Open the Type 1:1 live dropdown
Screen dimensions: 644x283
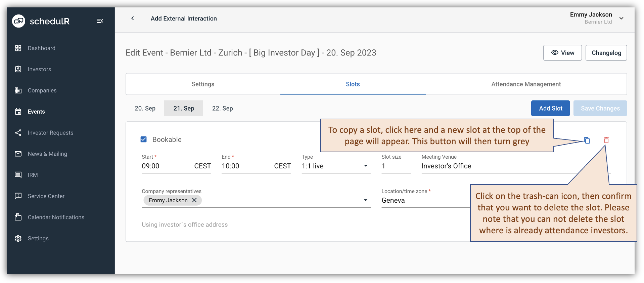(336, 166)
